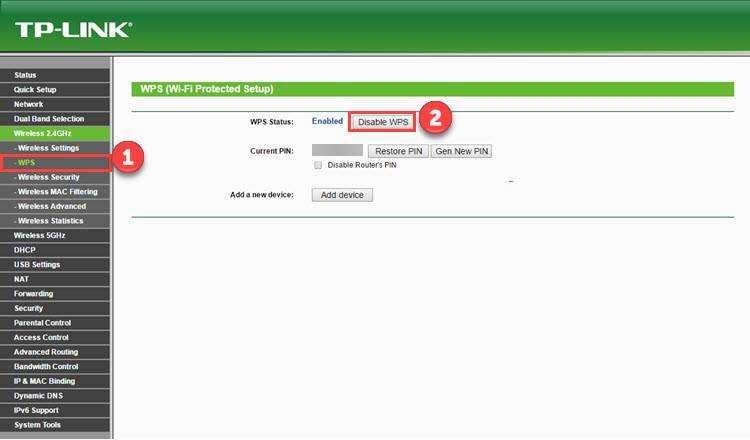Open the DHCP menu
The height and width of the screenshot is (440, 750).
point(55,250)
